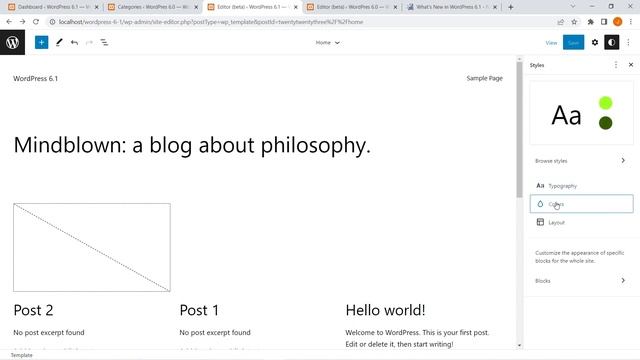This screenshot has height=360, width=640.
Task: Open the editor Options three-dot menu
Action: tap(629, 42)
